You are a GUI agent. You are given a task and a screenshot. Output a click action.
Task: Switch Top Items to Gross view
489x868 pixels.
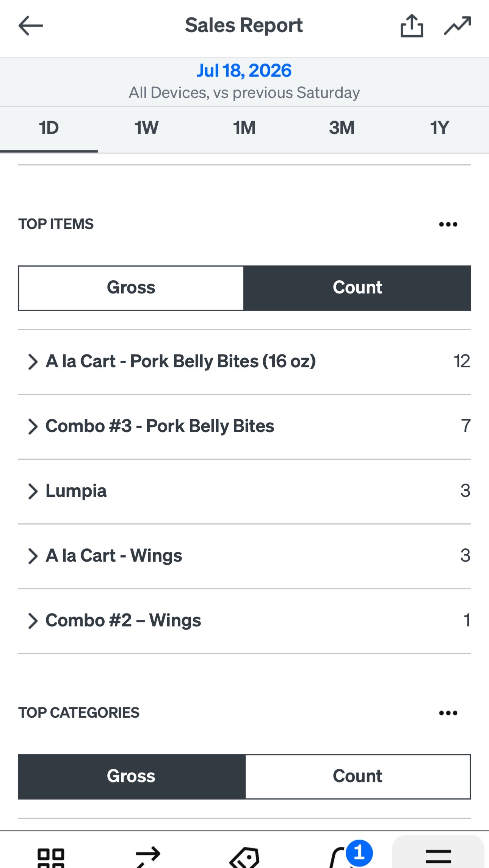131,288
